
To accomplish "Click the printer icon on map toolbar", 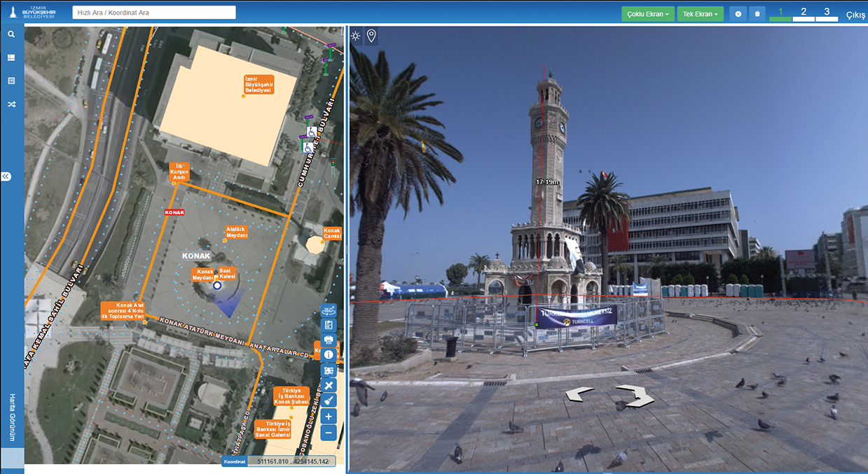I will point(328,340).
